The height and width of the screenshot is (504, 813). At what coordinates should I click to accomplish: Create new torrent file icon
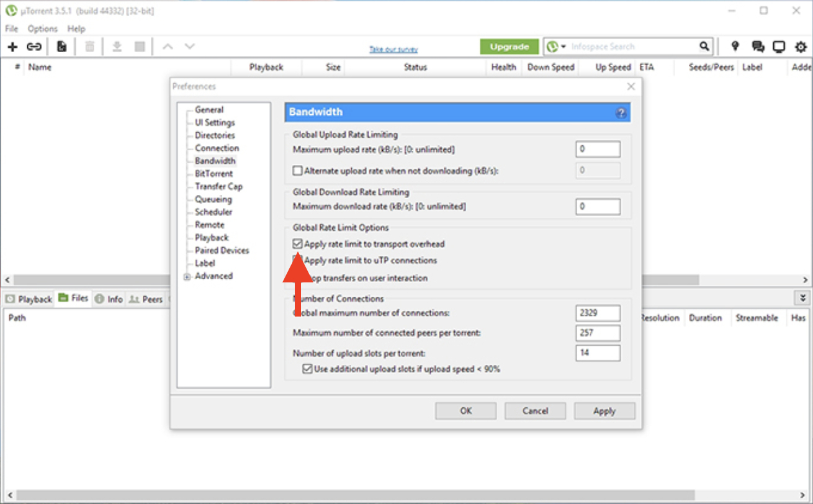(x=61, y=47)
